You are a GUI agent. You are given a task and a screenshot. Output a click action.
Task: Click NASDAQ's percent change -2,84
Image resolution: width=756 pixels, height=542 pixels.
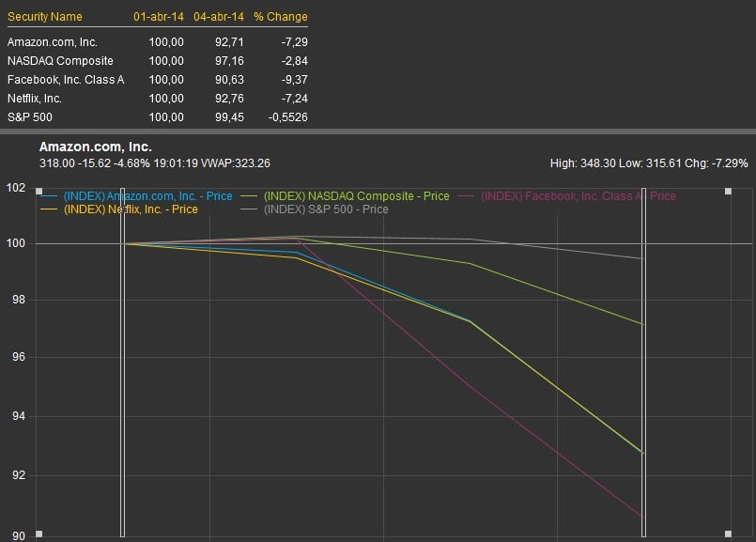click(x=295, y=61)
